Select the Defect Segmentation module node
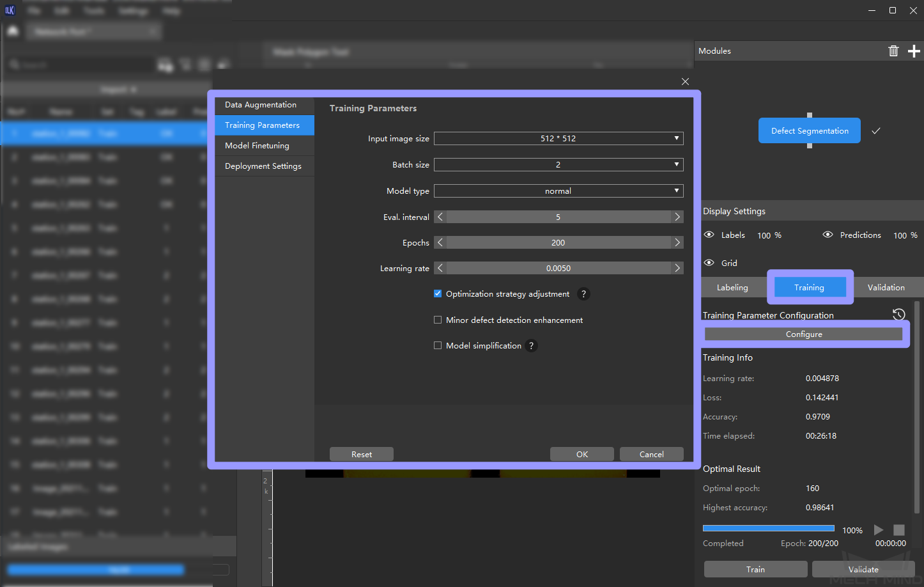924x587 pixels. 810,130
